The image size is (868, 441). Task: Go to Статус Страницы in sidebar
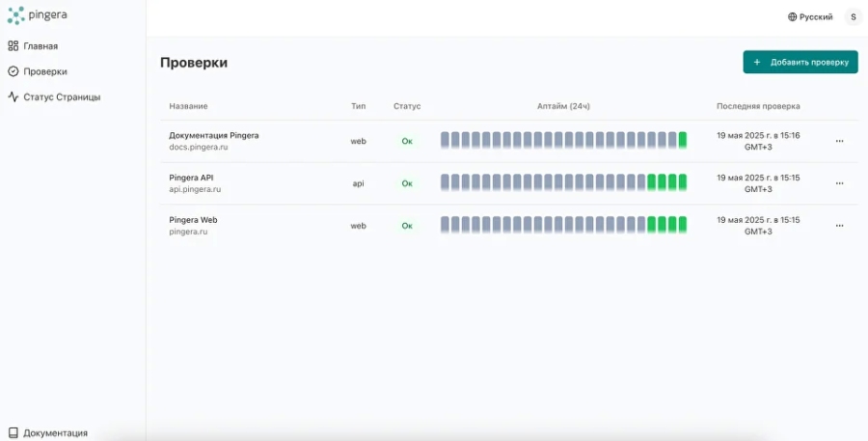54,96
